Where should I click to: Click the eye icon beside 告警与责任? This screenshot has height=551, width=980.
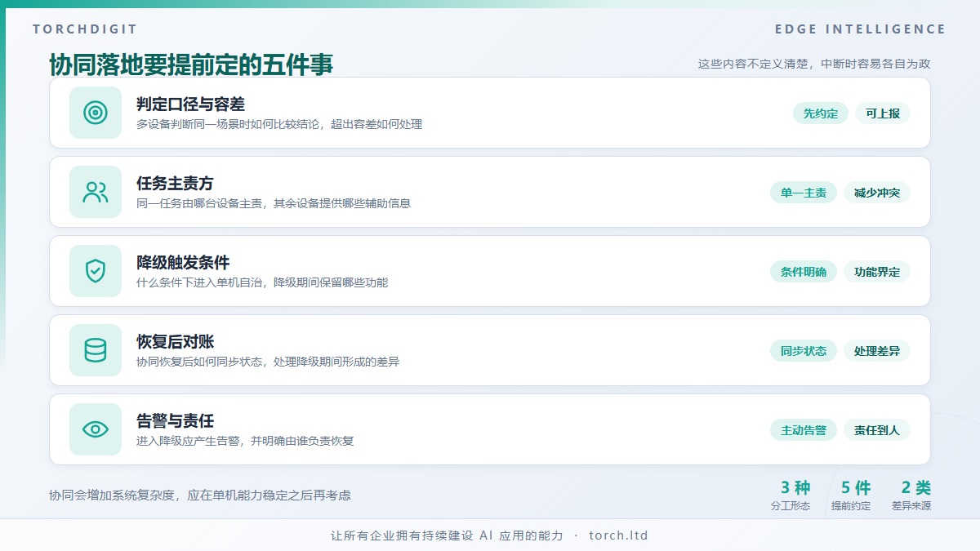[x=96, y=429]
